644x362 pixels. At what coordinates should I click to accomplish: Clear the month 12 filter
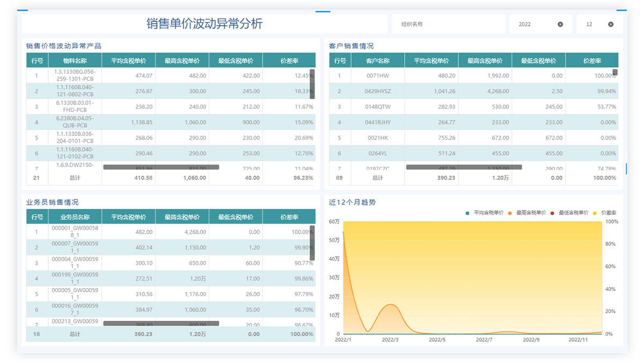pyautogui.click(x=611, y=24)
